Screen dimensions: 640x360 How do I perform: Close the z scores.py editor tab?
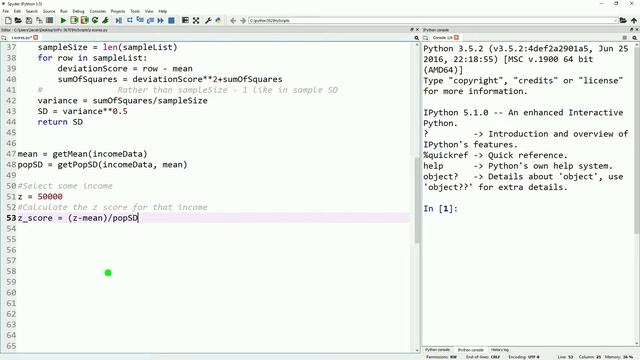point(36,38)
